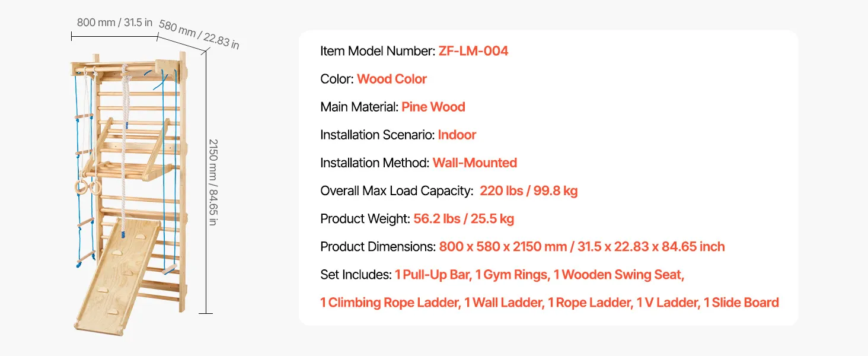Screen dimensions: 868x356
Task: Select the 580 mm depth dimension label
Action: click(x=199, y=35)
